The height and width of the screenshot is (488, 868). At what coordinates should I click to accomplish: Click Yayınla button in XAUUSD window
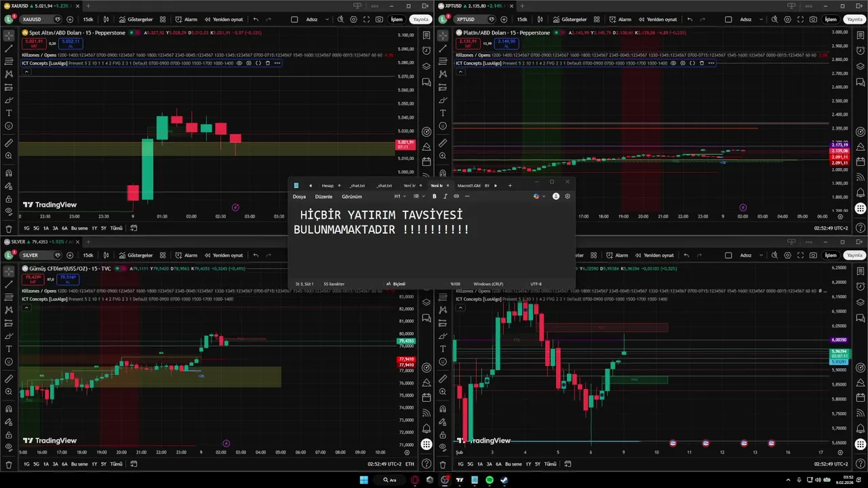(420, 20)
